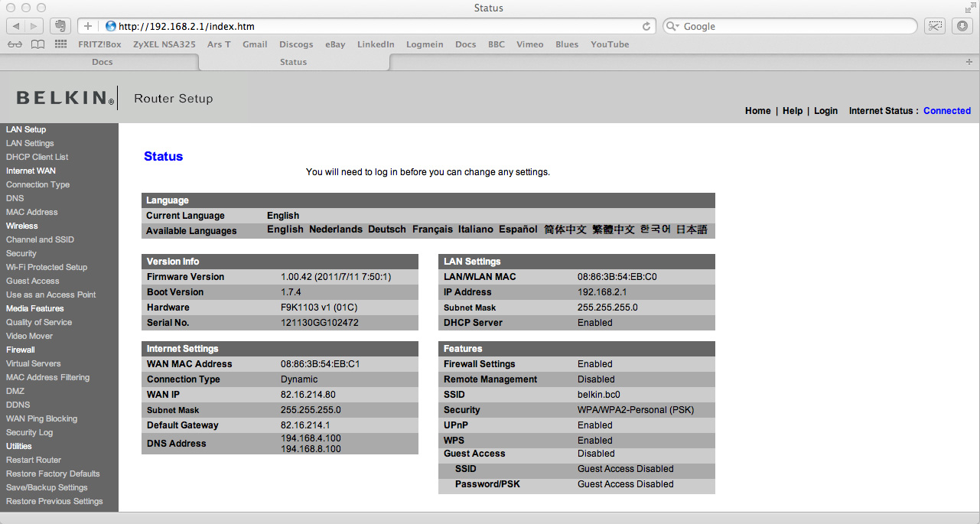Image resolution: width=980 pixels, height=524 pixels.
Task: Go to the Guest Access page
Action: [x=33, y=281]
